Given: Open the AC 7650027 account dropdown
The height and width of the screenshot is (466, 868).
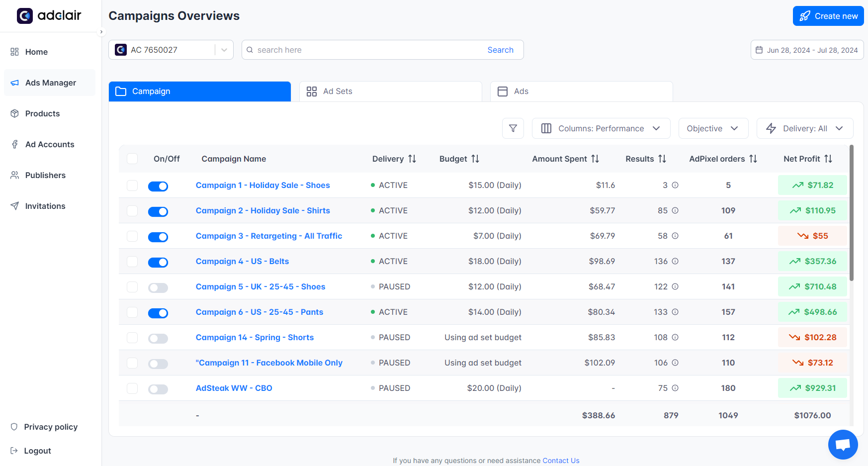Looking at the screenshot, I should tap(171, 50).
